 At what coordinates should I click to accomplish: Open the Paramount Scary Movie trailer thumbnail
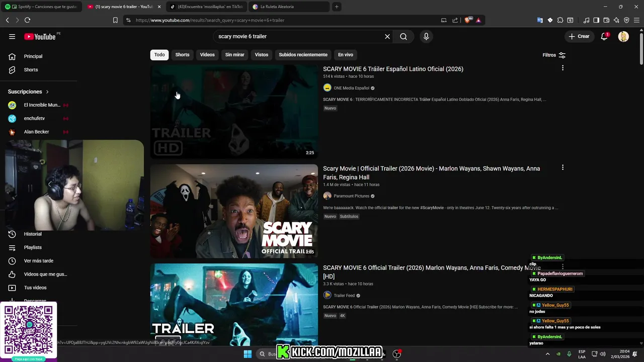tap(234, 211)
